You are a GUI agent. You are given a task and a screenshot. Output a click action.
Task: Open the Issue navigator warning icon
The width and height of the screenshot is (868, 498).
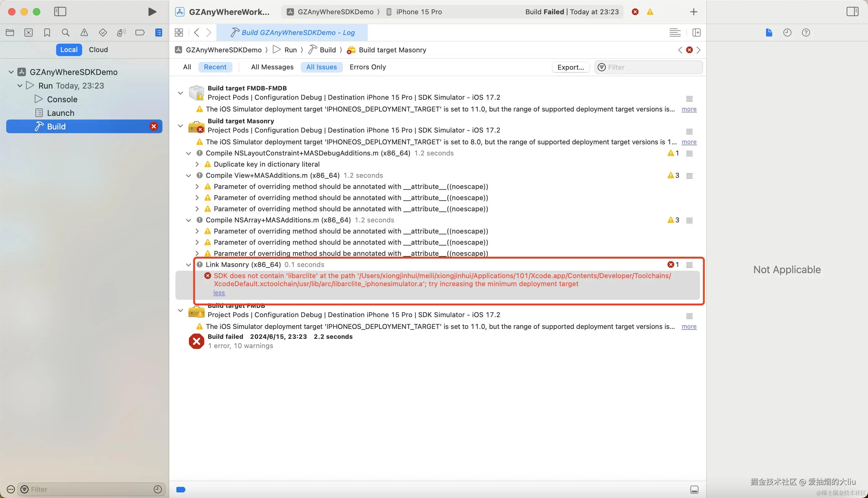(x=84, y=33)
